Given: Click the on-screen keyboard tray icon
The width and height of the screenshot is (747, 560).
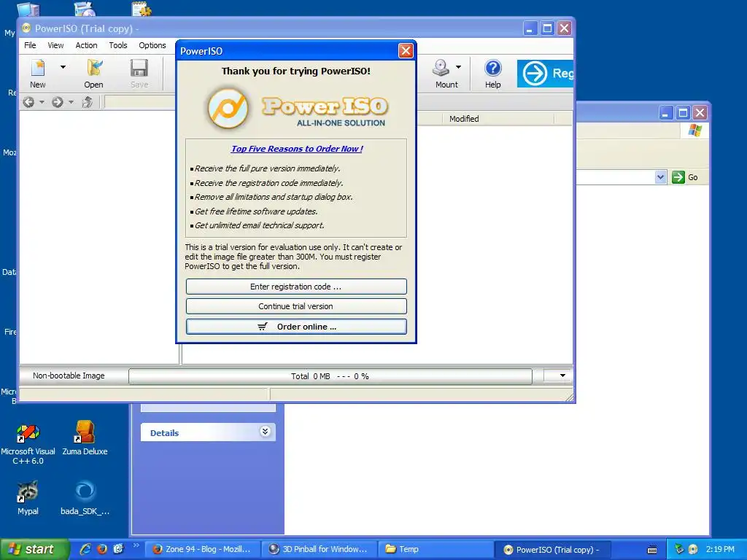Looking at the screenshot, I should click(652, 550).
